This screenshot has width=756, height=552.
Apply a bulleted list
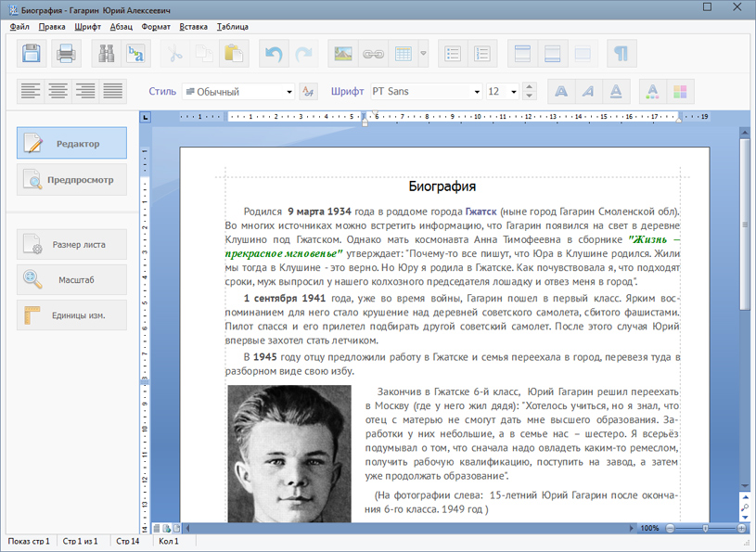point(453,53)
